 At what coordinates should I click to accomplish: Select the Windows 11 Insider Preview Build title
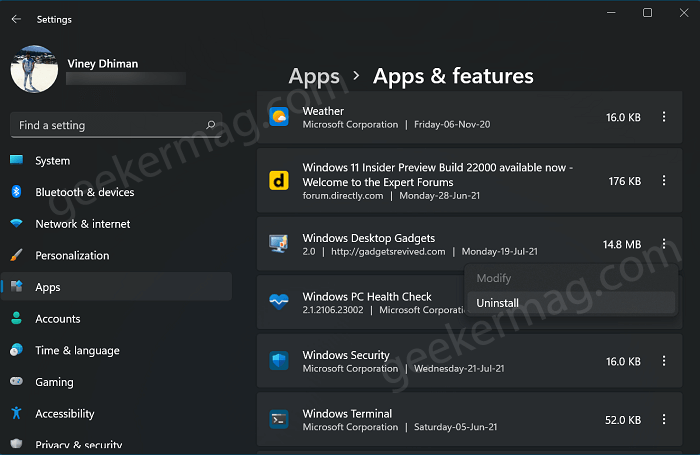[x=438, y=175]
